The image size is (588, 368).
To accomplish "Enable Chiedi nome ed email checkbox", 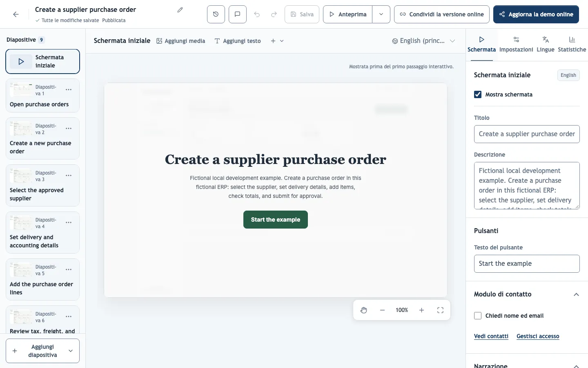I will pos(478,316).
